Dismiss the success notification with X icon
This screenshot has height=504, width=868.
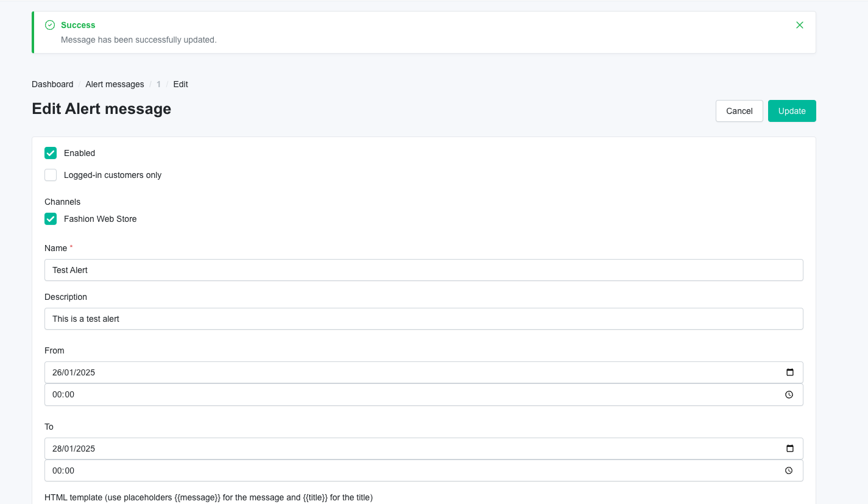pyautogui.click(x=800, y=25)
